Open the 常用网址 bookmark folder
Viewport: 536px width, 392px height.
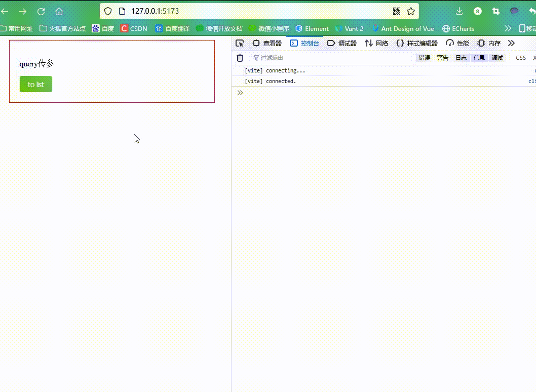tap(17, 28)
